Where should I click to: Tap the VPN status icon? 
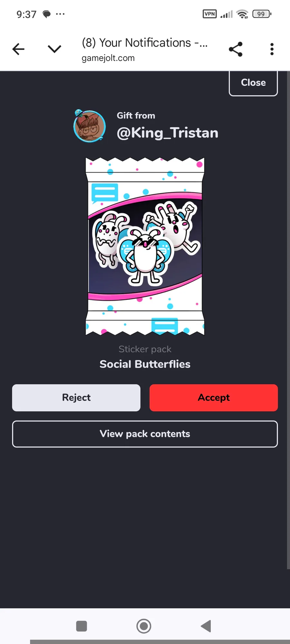pyautogui.click(x=210, y=14)
